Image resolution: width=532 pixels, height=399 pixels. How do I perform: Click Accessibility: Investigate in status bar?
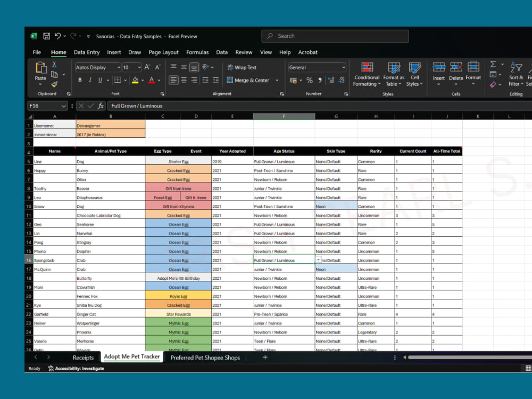coord(76,369)
